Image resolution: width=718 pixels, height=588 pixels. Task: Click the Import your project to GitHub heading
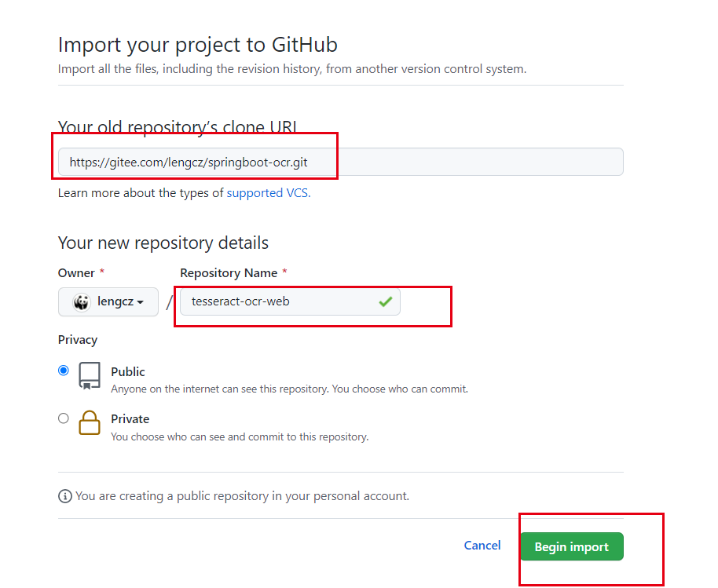(198, 45)
